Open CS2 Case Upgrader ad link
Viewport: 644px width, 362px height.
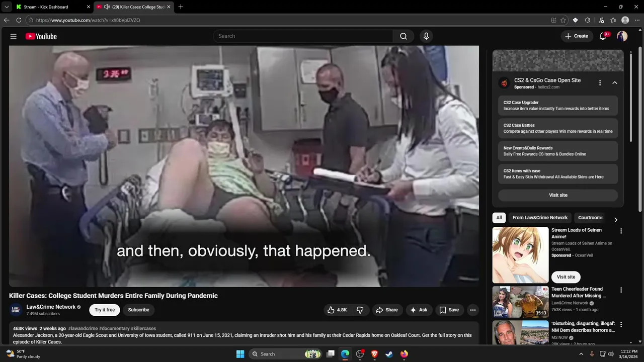[558, 106]
